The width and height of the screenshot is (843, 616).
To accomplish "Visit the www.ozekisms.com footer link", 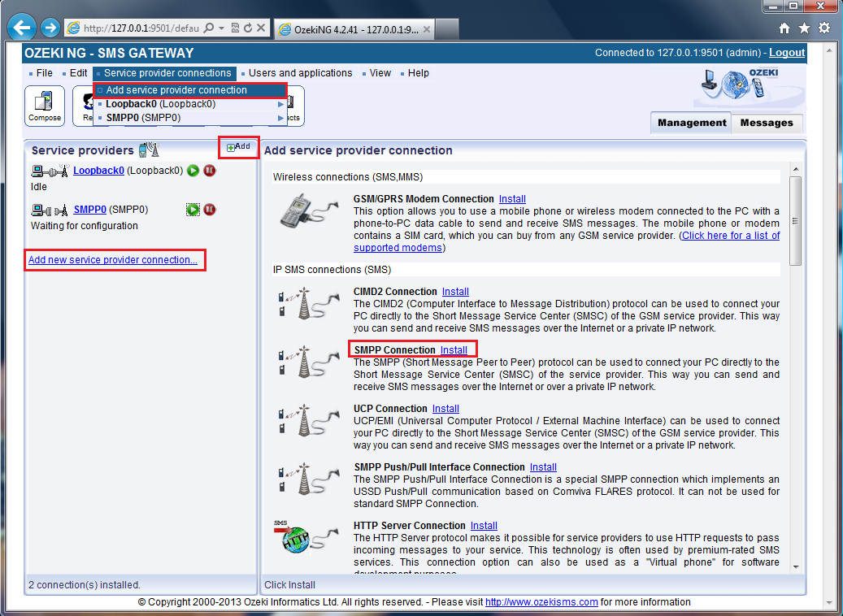I will [x=541, y=602].
